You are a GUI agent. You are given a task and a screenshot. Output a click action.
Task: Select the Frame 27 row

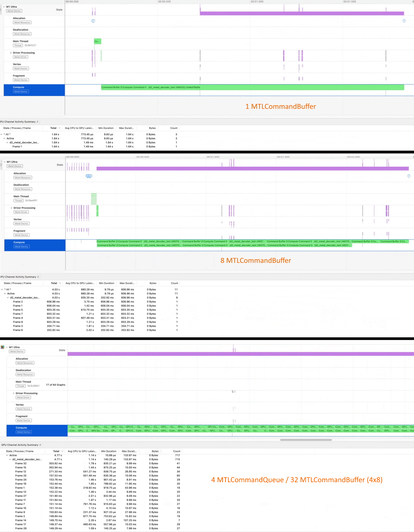[91, 496]
